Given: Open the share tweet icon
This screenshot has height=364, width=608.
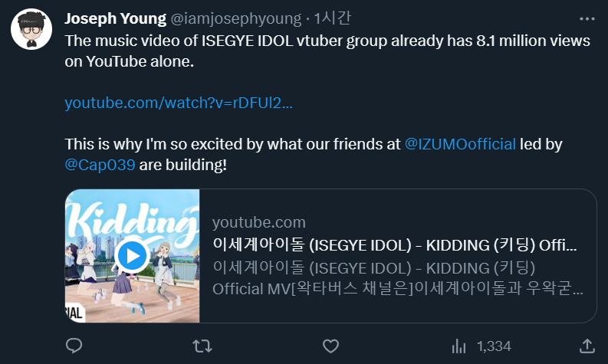Looking at the screenshot, I should point(587,346).
